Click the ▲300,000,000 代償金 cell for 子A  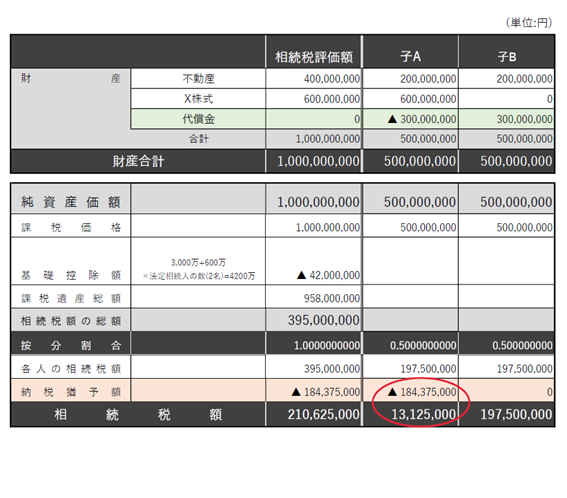pos(410,119)
